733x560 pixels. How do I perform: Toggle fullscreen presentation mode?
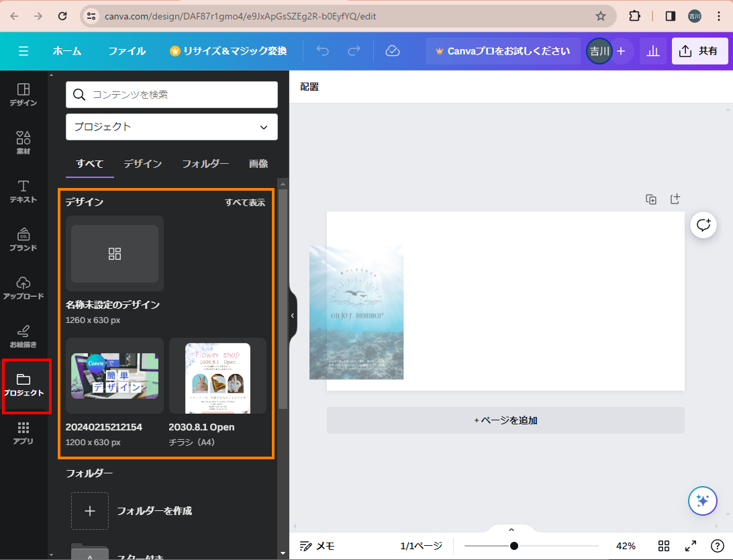point(690,546)
